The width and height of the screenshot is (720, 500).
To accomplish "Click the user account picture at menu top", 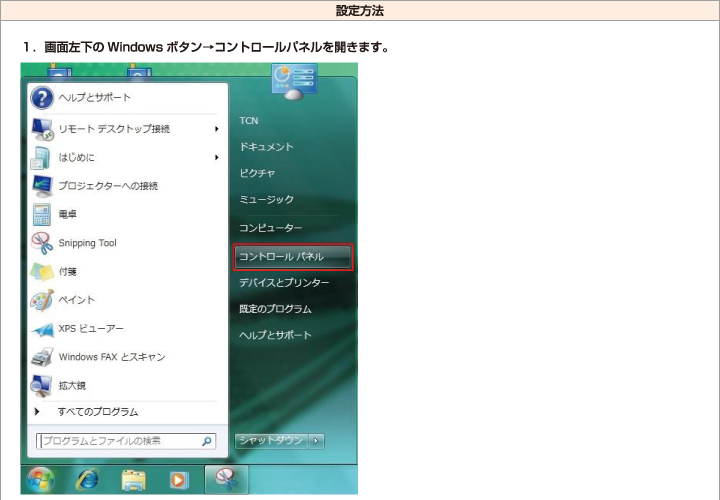I will pyautogui.click(x=294, y=81).
